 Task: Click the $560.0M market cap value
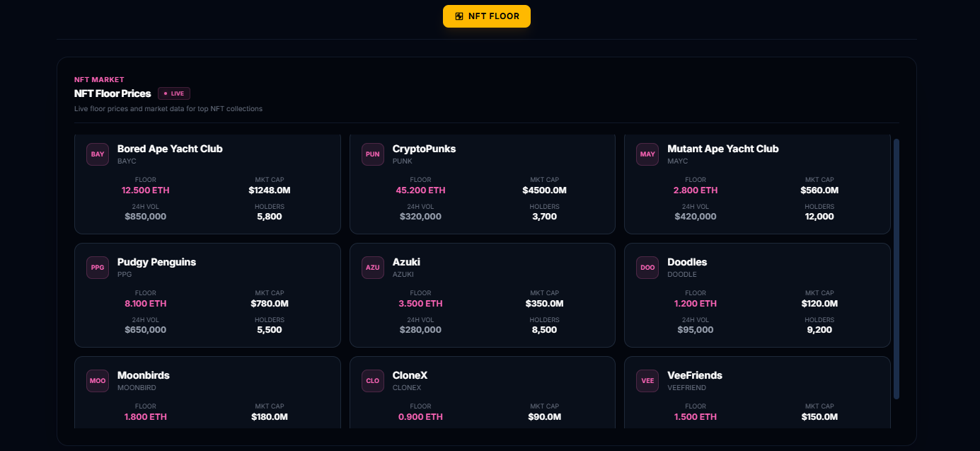[x=819, y=190]
